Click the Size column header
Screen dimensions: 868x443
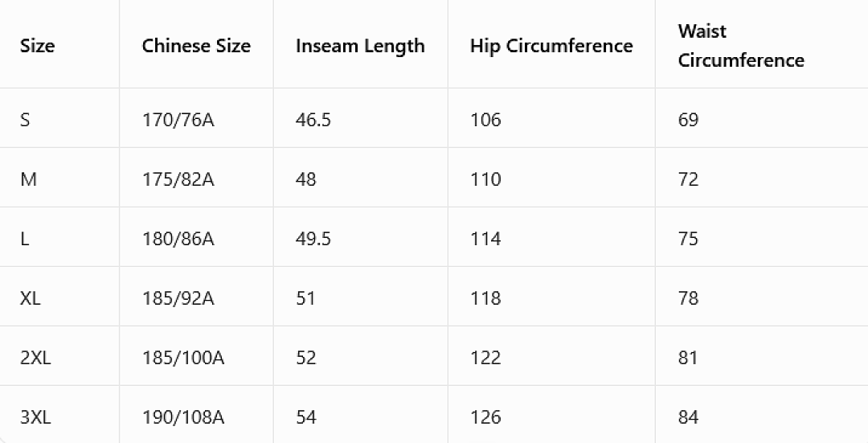pos(37,45)
